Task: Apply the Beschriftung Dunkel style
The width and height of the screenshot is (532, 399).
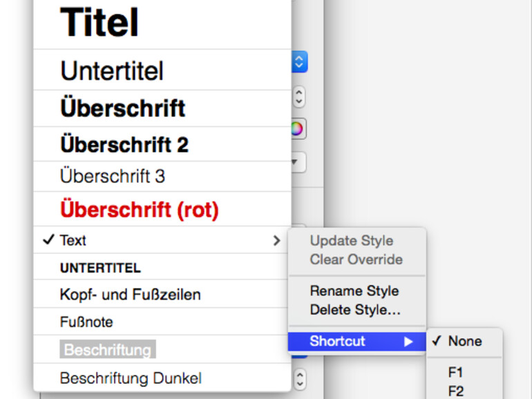Action: [131, 378]
